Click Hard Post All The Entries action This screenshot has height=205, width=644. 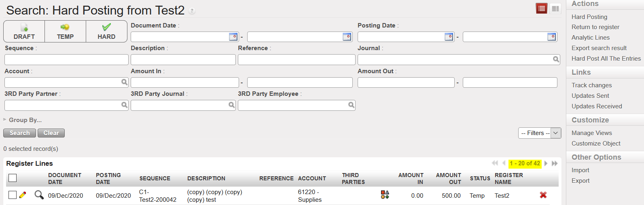pyautogui.click(x=606, y=59)
